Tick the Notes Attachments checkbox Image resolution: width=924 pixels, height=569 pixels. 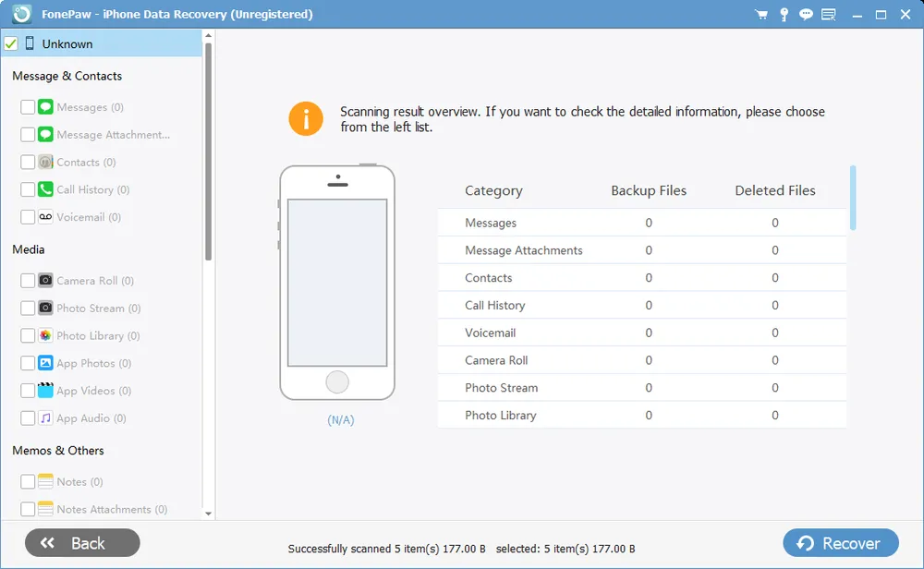coord(28,509)
